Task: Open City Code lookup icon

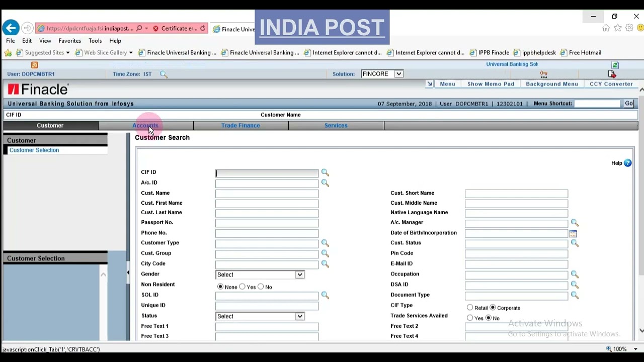Action: pos(325,264)
